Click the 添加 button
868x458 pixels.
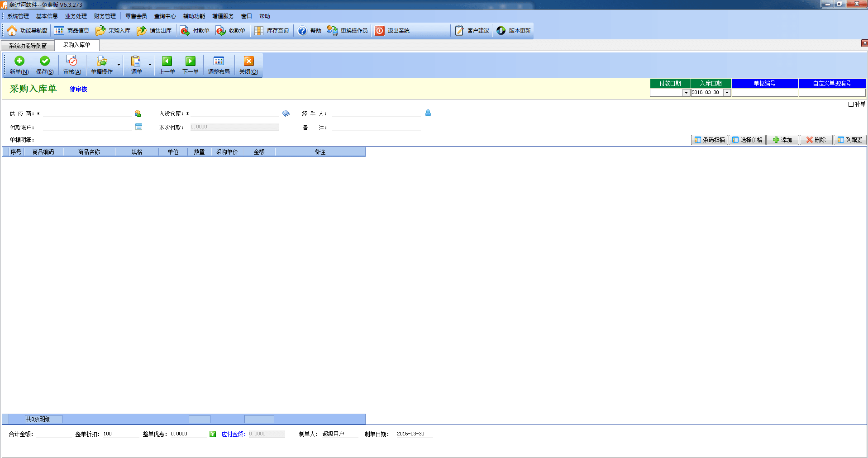(782, 140)
